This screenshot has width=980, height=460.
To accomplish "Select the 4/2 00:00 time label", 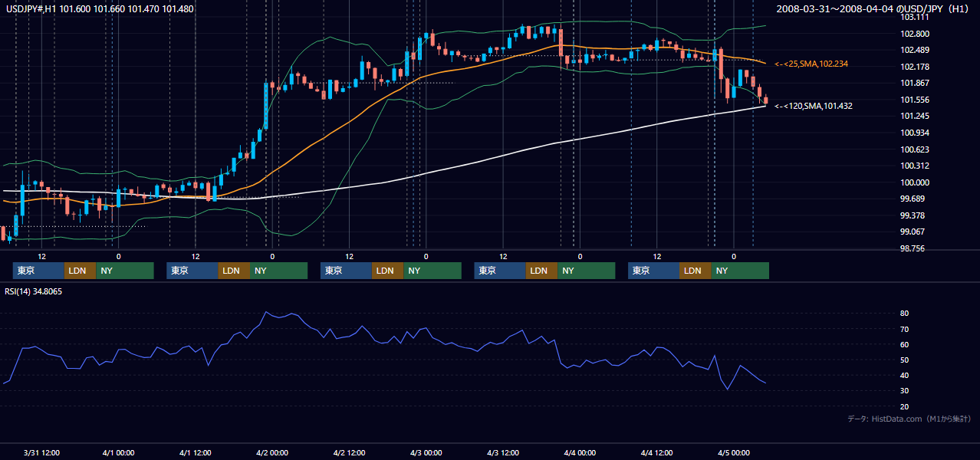I will click(272, 452).
